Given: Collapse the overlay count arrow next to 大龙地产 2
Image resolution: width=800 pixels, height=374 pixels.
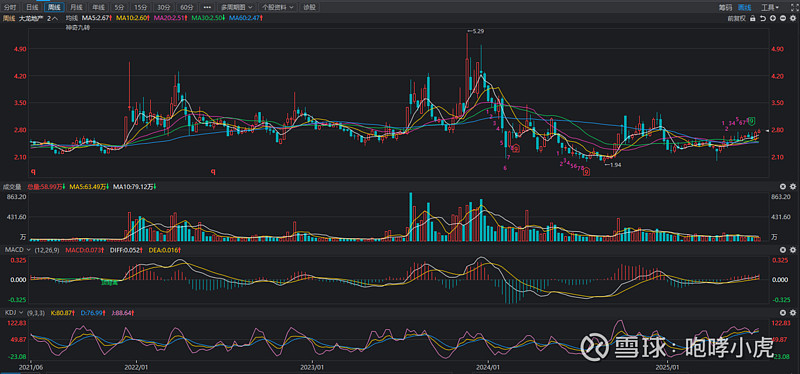Looking at the screenshot, I should pos(55,18).
